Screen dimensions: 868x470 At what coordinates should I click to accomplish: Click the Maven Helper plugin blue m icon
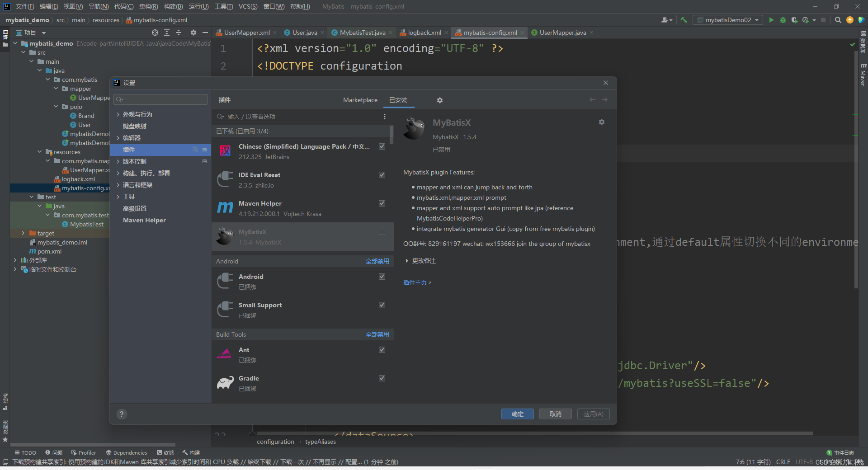[225, 208]
